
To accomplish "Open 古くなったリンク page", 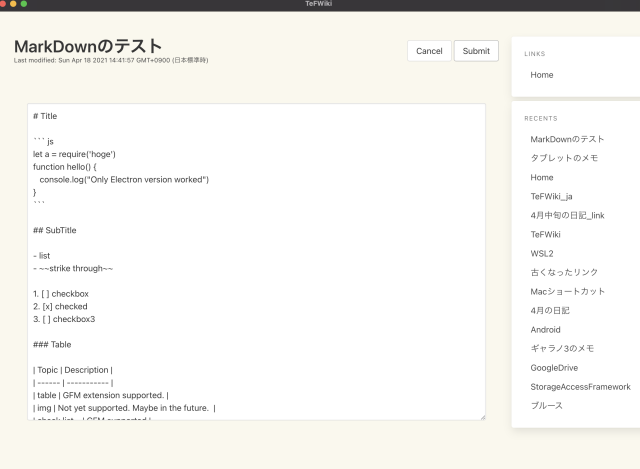I will pyautogui.click(x=564, y=272).
